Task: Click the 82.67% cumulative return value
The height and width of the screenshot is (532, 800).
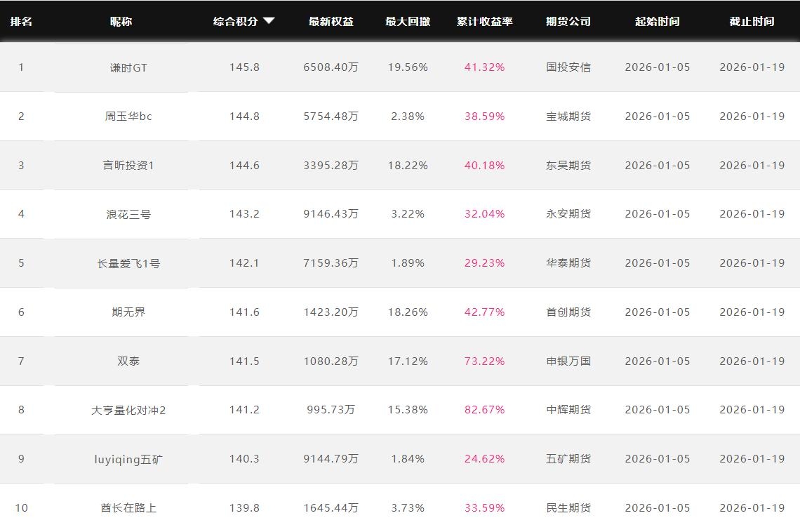Action: click(x=484, y=410)
